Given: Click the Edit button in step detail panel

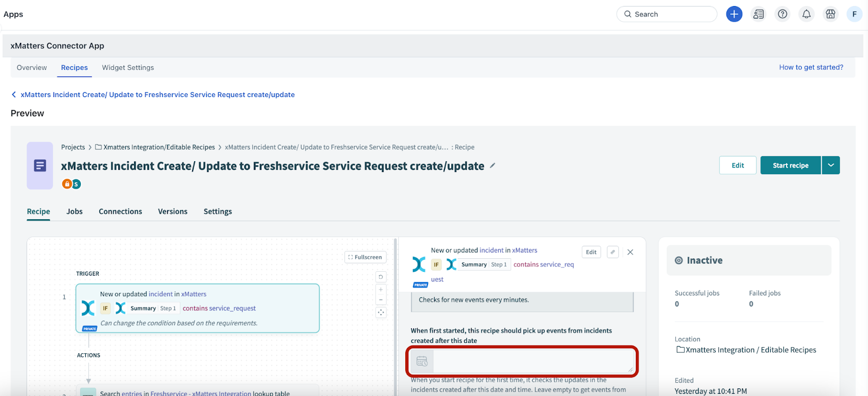Looking at the screenshot, I should pyautogui.click(x=591, y=252).
